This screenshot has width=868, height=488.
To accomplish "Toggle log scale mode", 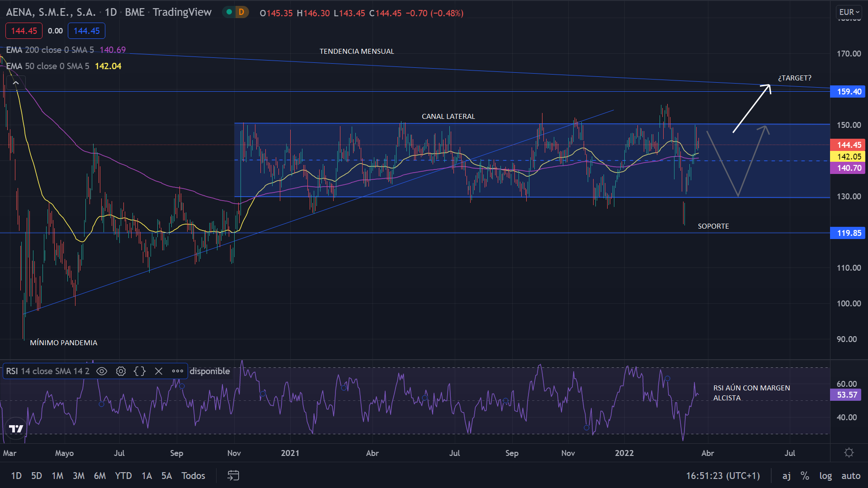I will 826,475.
